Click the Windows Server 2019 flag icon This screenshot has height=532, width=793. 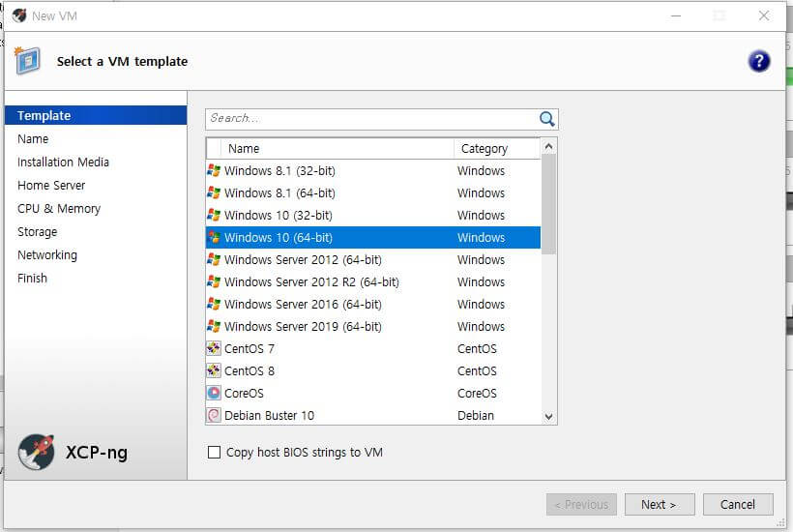[x=214, y=326]
